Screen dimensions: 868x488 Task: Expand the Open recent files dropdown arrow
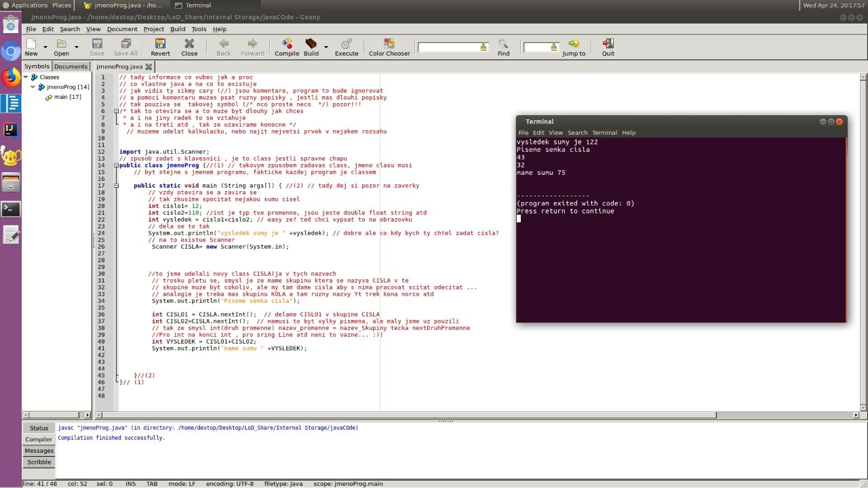(77, 47)
